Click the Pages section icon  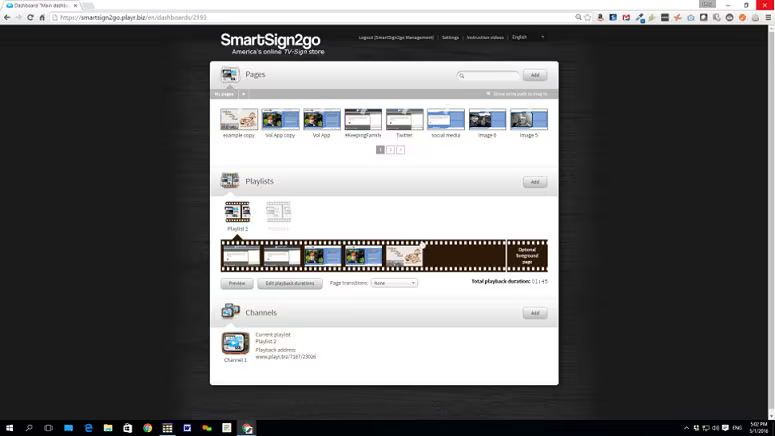230,74
